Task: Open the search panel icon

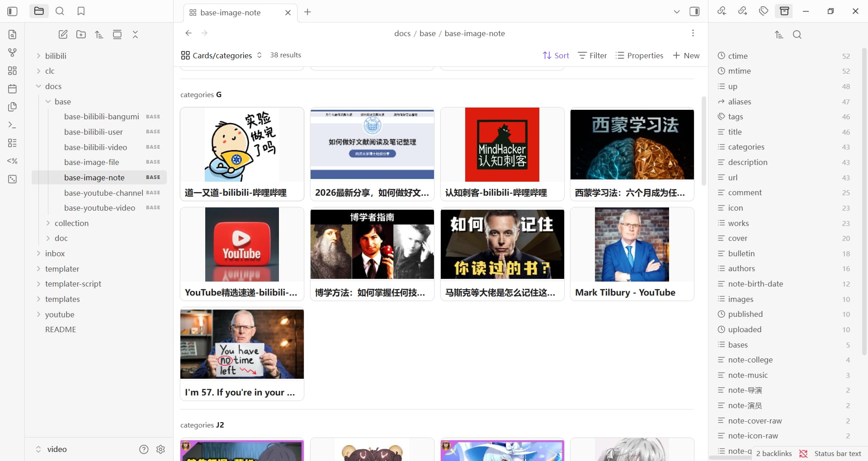Action: pyautogui.click(x=60, y=11)
